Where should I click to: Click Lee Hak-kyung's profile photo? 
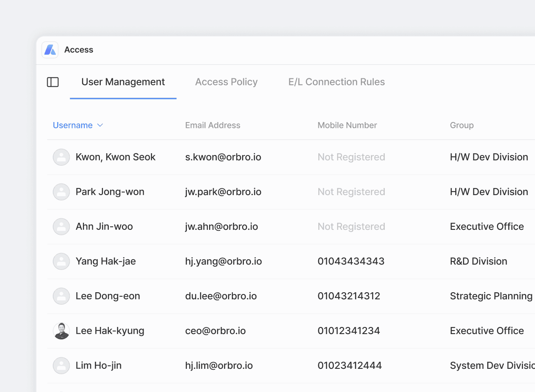pos(61,331)
